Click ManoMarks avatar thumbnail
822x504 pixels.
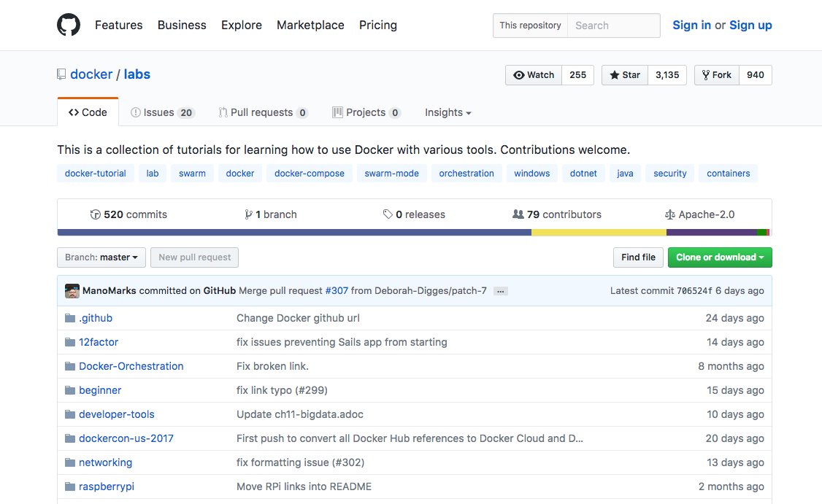click(72, 291)
